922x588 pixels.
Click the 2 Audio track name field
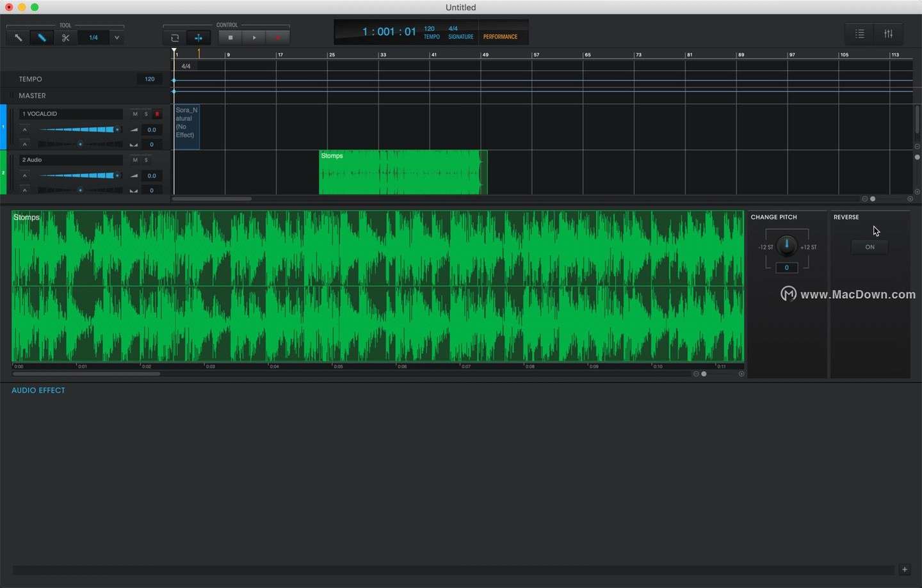tap(71, 160)
